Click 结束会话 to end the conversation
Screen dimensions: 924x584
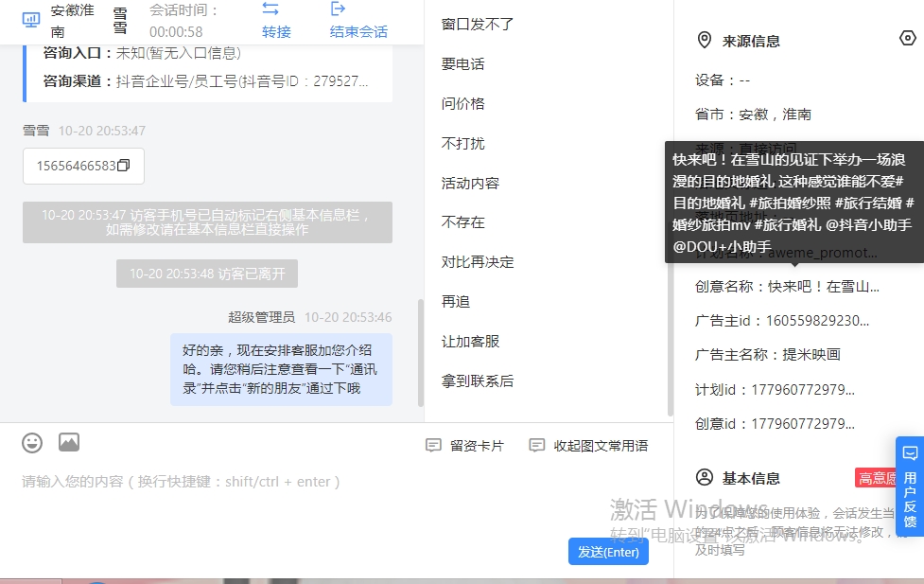pos(358,32)
